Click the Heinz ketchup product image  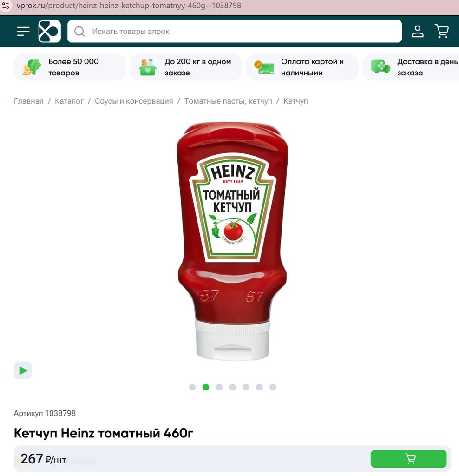click(x=232, y=241)
